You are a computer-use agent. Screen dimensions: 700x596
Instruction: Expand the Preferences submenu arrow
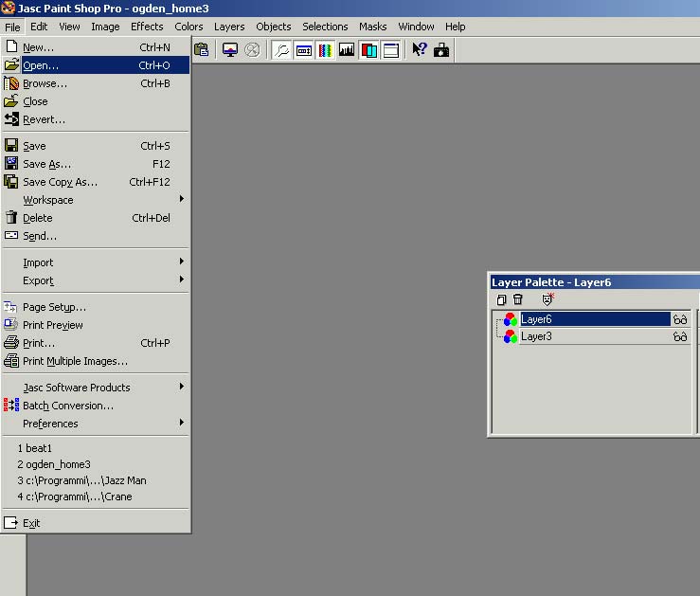pyautogui.click(x=181, y=423)
